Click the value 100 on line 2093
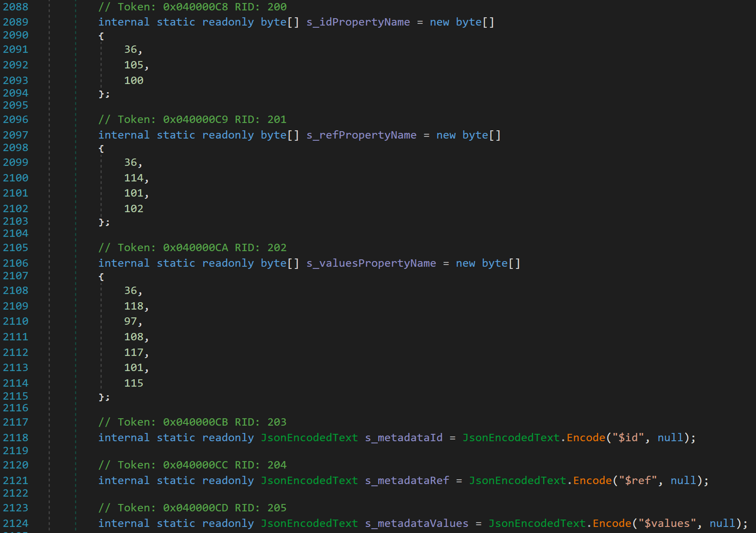This screenshot has height=533, width=756. pyautogui.click(x=134, y=81)
